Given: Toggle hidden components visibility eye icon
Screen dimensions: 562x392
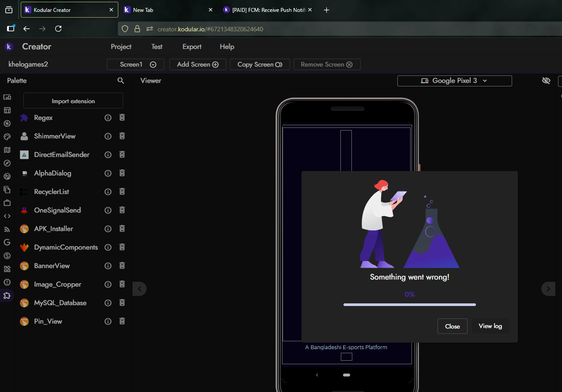Looking at the screenshot, I should point(546,81).
